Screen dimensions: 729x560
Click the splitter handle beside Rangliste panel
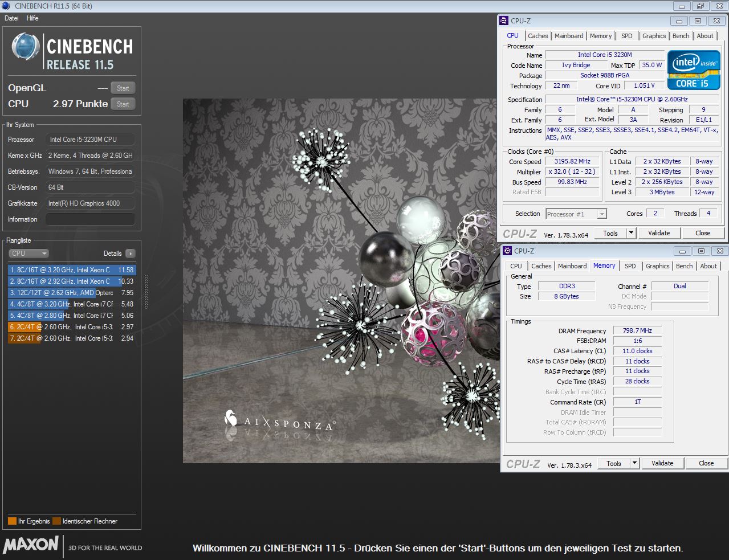tap(146, 292)
